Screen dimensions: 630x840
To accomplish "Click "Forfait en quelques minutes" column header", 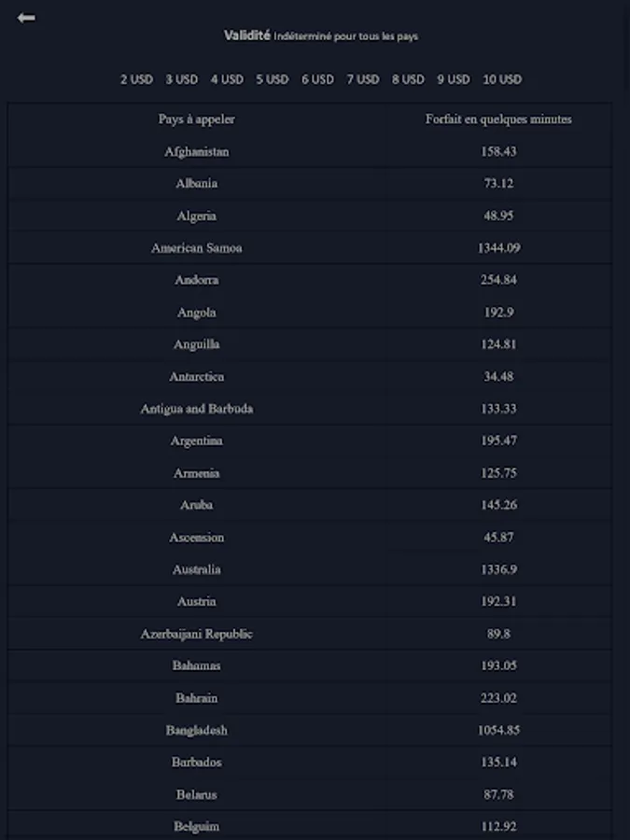I will coord(498,119).
